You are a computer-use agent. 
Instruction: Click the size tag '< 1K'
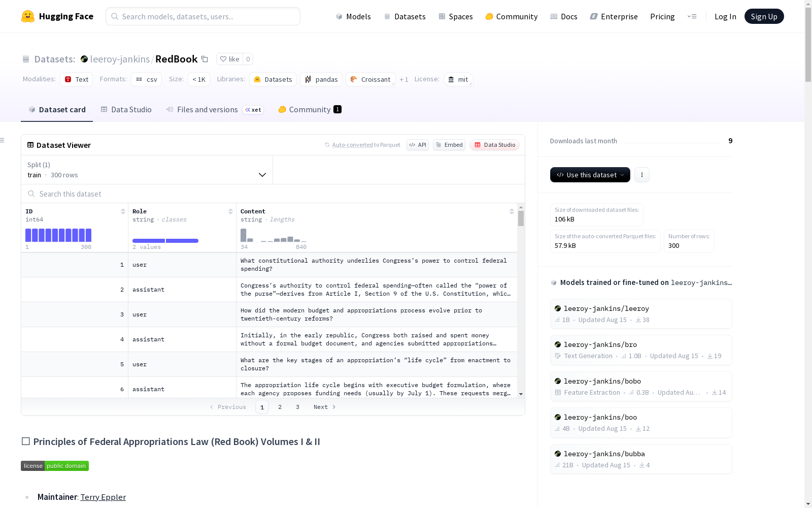pos(199,79)
